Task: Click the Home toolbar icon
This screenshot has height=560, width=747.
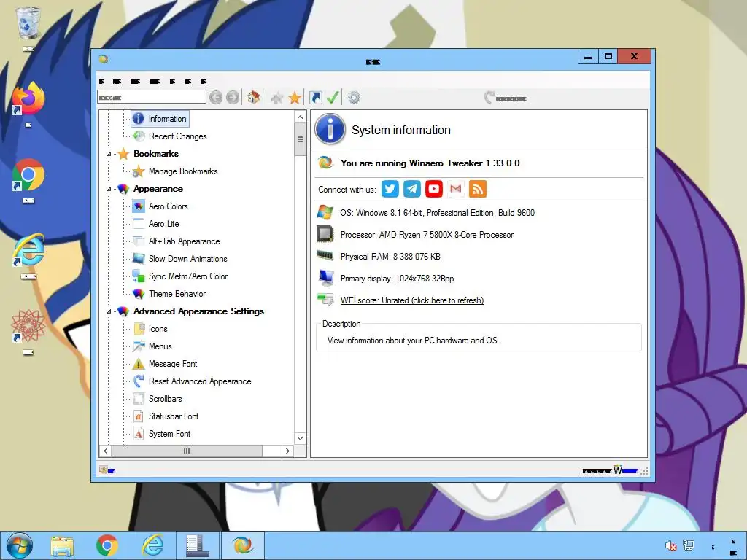Action: (x=253, y=98)
